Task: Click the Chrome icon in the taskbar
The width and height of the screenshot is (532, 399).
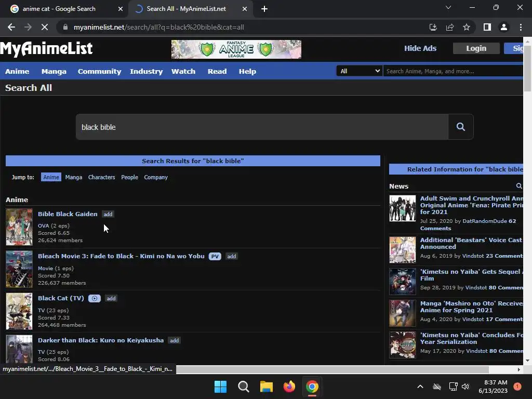Action: coord(312,387)
